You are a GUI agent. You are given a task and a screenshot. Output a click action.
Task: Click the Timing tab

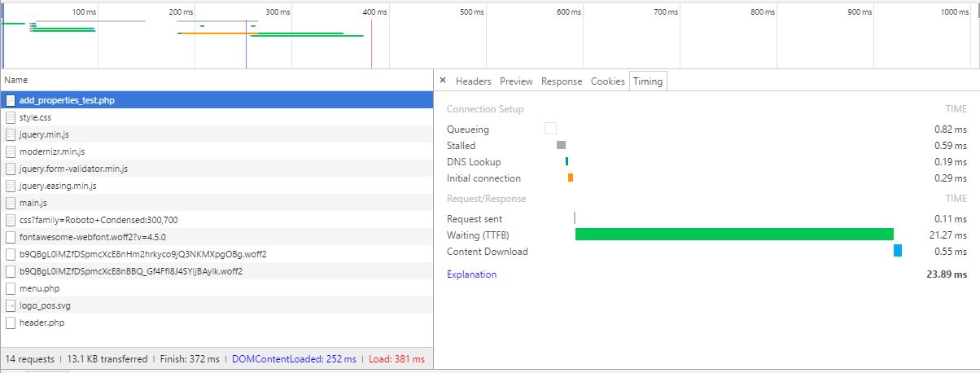(648, 81)
